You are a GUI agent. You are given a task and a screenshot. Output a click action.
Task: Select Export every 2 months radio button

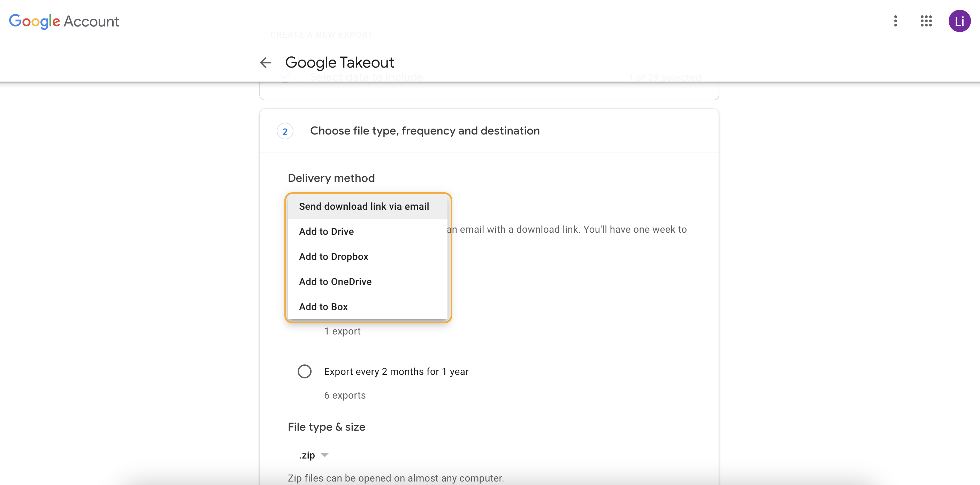coord(304,371)
